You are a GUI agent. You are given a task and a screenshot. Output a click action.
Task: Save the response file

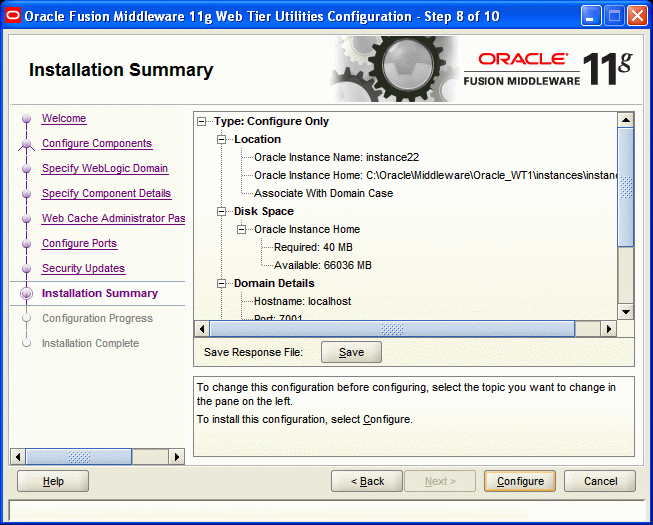pos(351,352)
